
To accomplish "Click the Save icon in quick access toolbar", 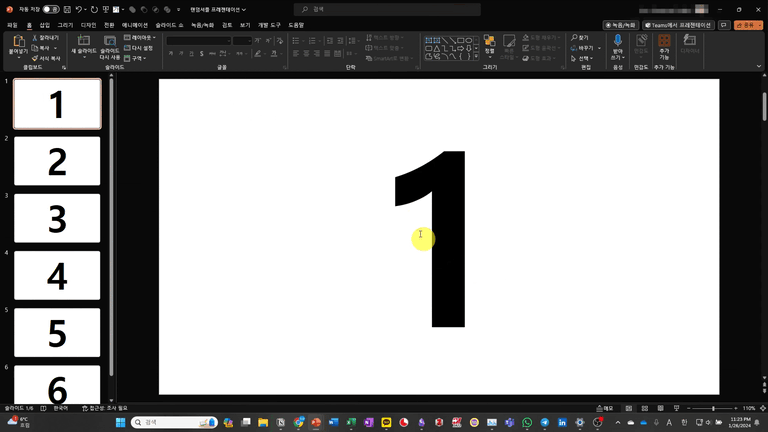I will click(x=68, y=9).
